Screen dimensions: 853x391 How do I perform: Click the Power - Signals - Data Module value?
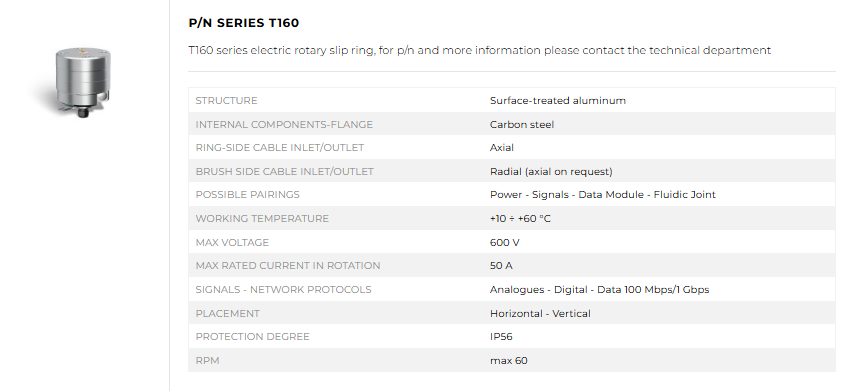coord(603,195)
